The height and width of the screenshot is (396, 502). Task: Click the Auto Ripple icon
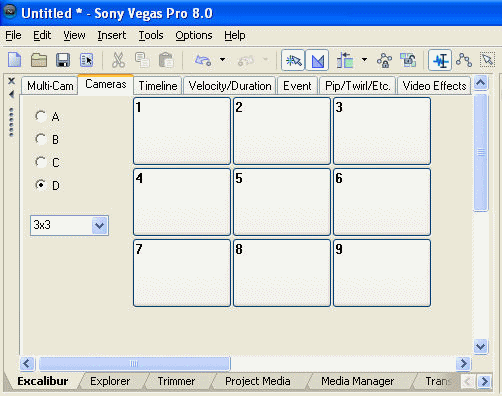pos(345,60)
